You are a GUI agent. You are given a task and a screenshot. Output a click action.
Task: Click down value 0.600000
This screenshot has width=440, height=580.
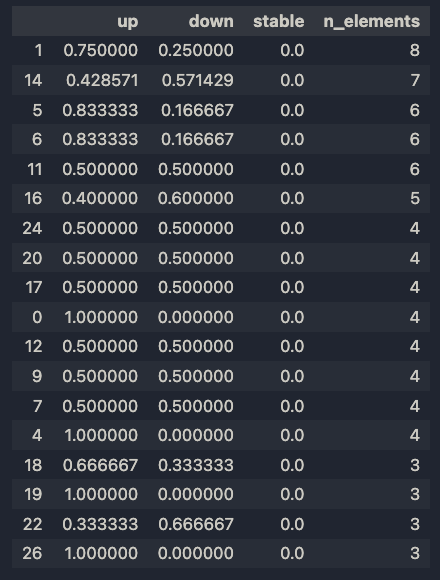pos(196,198)
